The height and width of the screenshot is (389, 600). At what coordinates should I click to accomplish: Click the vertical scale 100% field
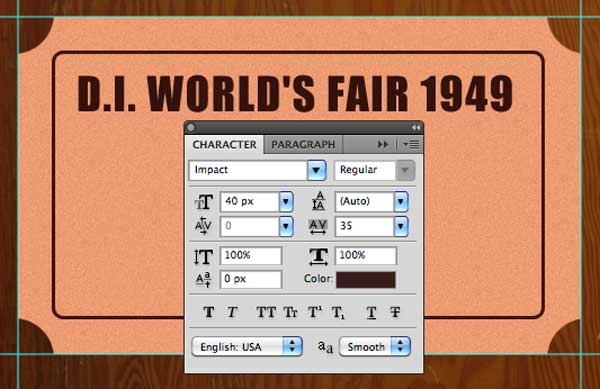[251, 256]
